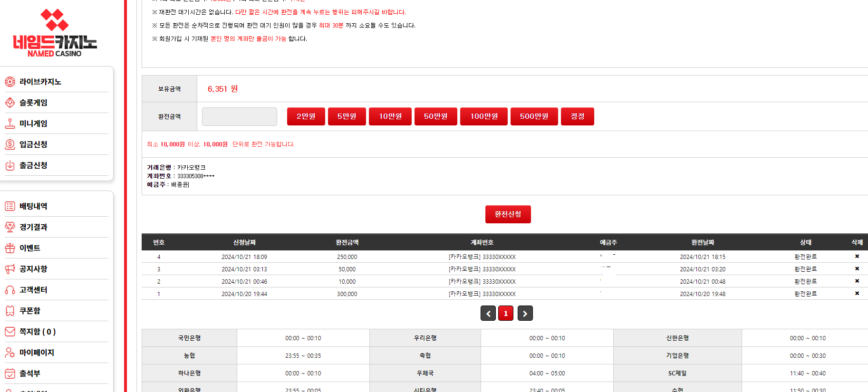Open the 쿠폰함 sidebar item
Viewport: 868px width, 392px height.
(29, 311)
